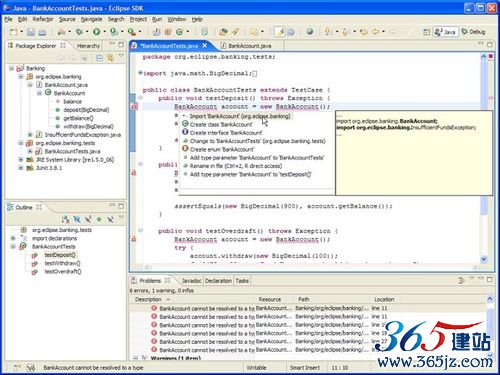
Task: Click the Link with Editor icon in Package Explorer
Action: (110, 58)
